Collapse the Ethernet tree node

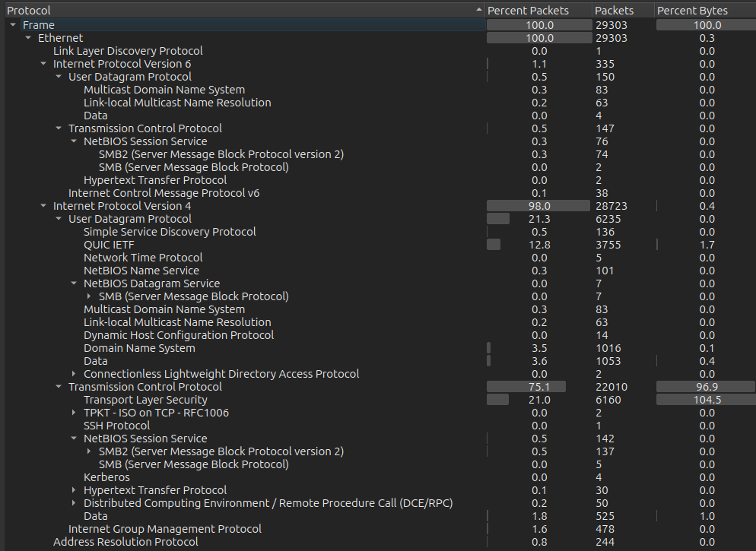pyautogui.click(x=28, y=38)
